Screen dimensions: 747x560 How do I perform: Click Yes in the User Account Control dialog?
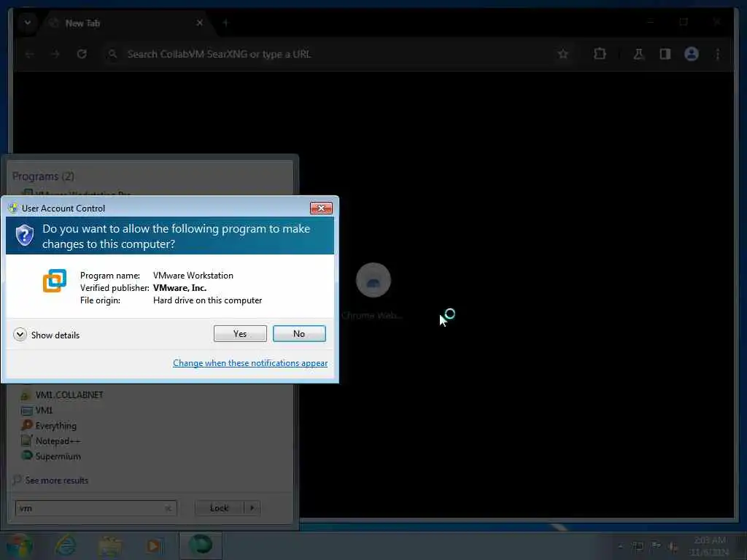(240, 334)
